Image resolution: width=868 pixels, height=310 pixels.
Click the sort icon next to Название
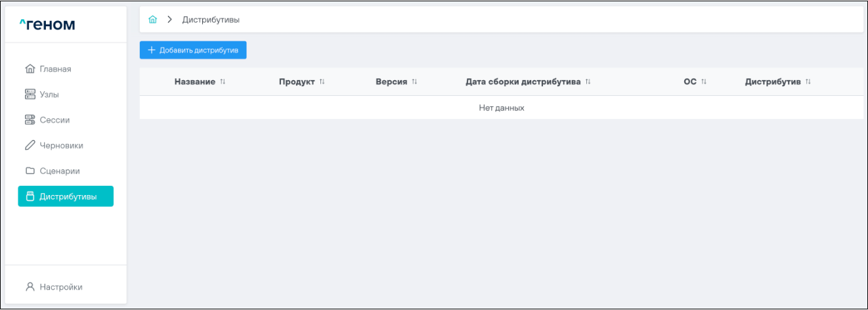pos(223,82)
